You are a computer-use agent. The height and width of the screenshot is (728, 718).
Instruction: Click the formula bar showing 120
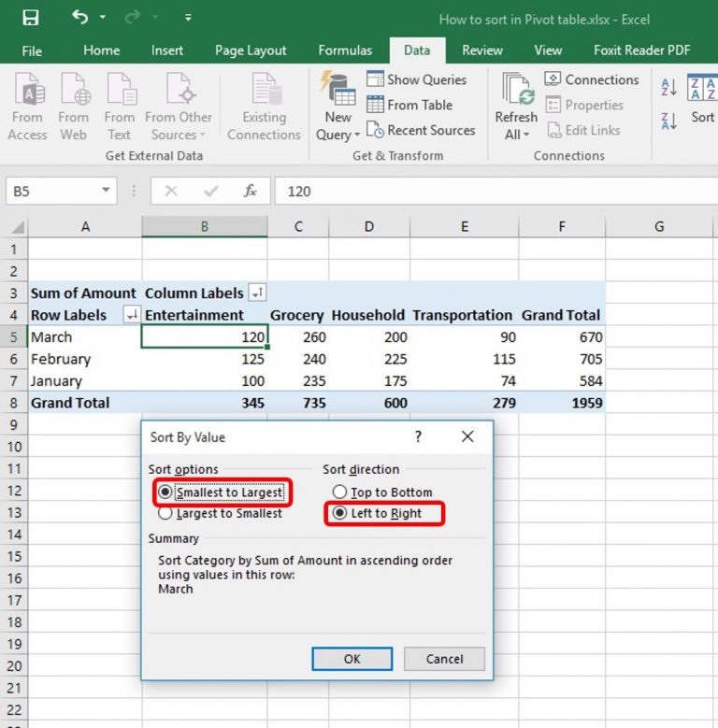496,191
